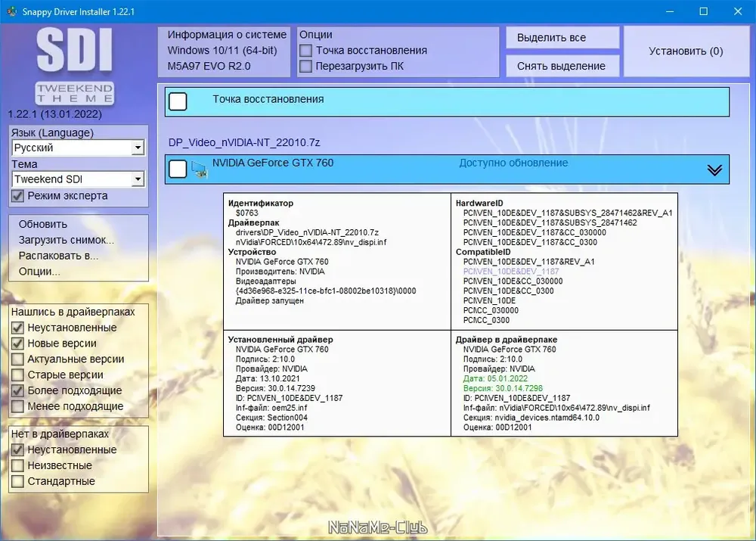Minimize the Snappy Driver Installer window
756x541 pixels.
(670, 11)
